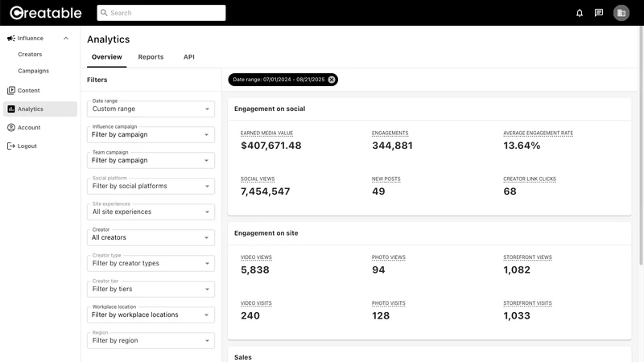Click the Account person icon
The width and height of the screenshot is (644, 362).
(11, 127)
